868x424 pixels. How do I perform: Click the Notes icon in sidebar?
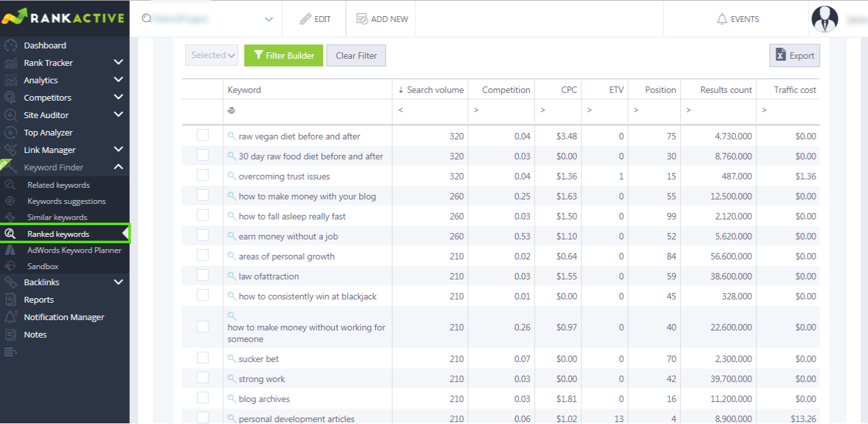pos(10,334)
